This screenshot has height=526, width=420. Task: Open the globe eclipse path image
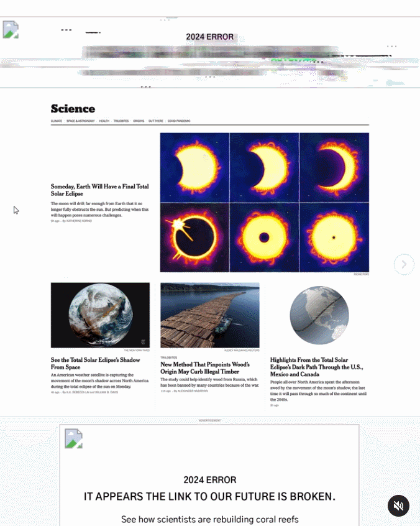coord(319,315)
